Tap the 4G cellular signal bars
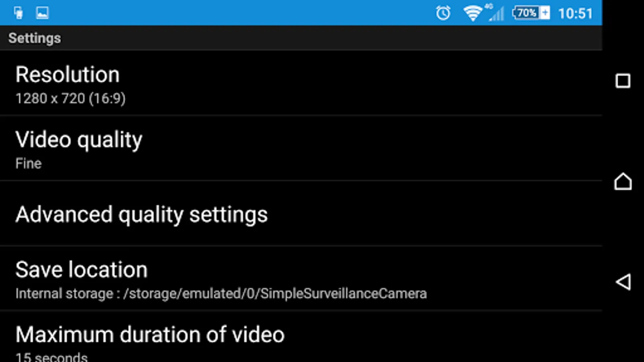Viewport: 644px width, 362px height. 497,13
